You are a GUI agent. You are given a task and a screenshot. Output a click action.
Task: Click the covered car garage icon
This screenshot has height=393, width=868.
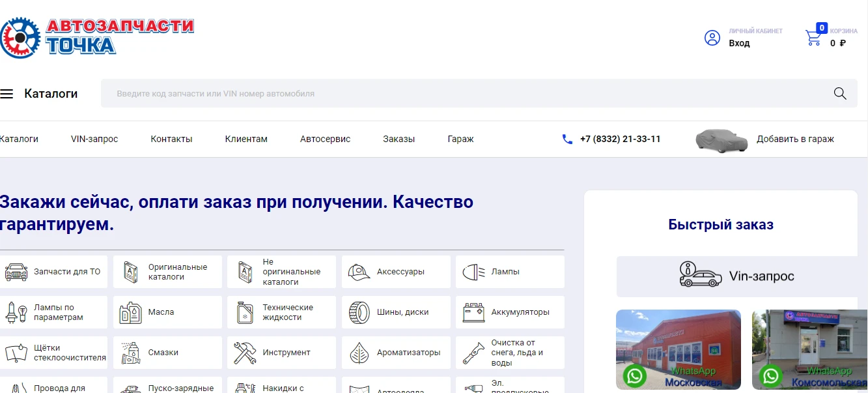pyautogui.click(x=721, y=139)
